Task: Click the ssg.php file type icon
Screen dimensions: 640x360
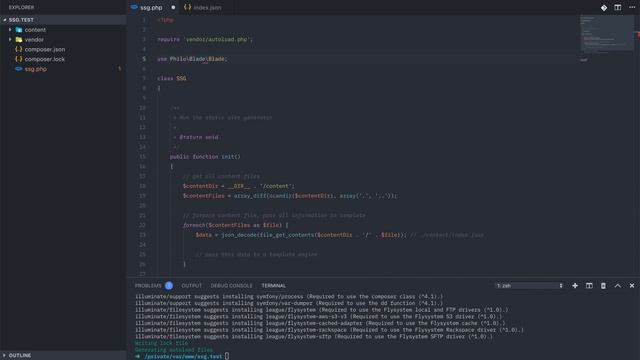Action: coord(18,69)
